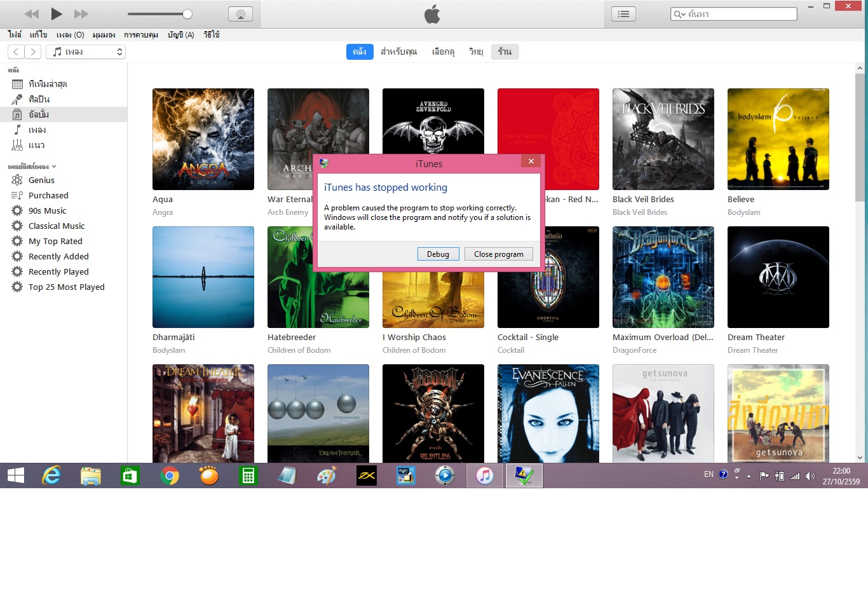Open the ไฟล์ menu
This screenshot has height=609, width=868.
15,35
